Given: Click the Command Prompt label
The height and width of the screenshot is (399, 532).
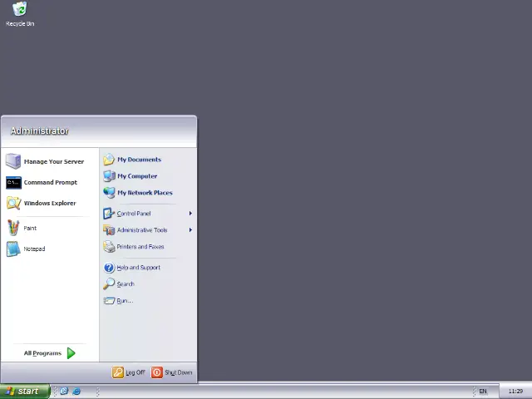Looking at the screenshot, I should coord(51,182).
